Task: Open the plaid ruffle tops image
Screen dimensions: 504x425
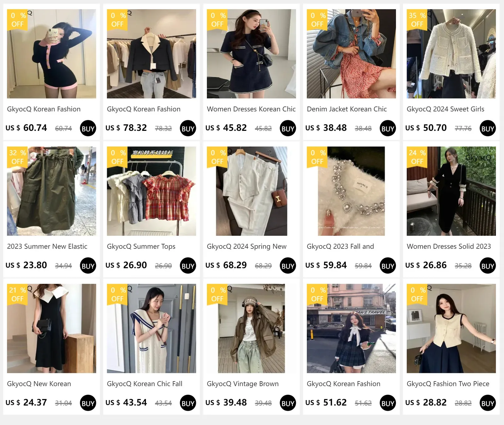Action: pyautogui.click(x=152, y=191)
